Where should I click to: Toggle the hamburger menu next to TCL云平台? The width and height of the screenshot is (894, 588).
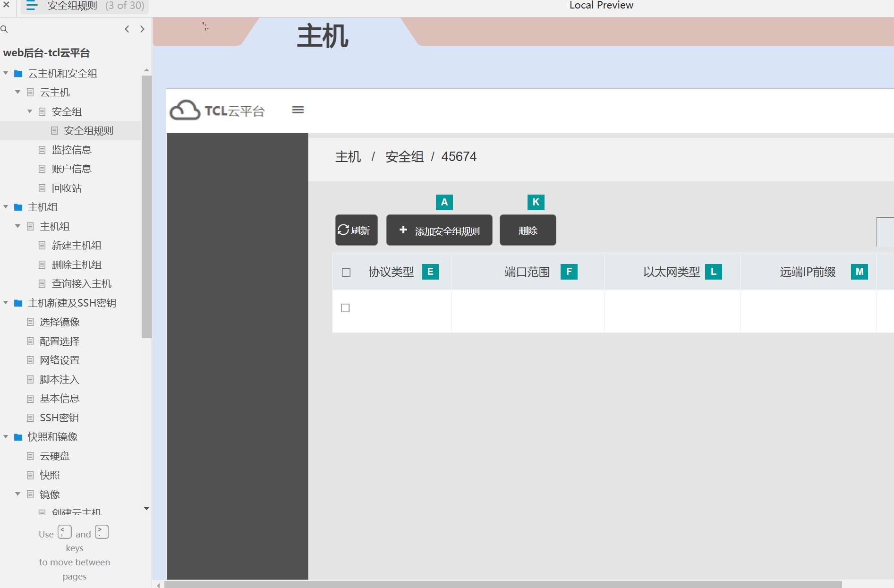298,110
